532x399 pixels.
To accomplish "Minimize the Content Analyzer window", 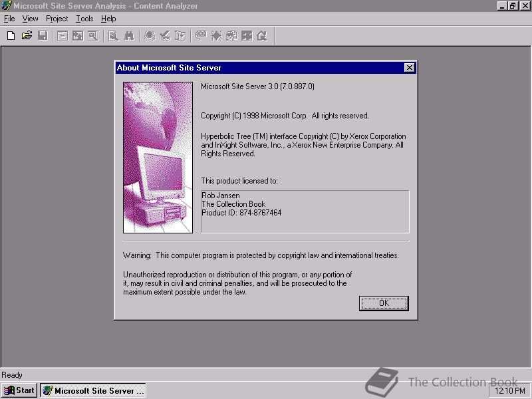I will point(502,6).
